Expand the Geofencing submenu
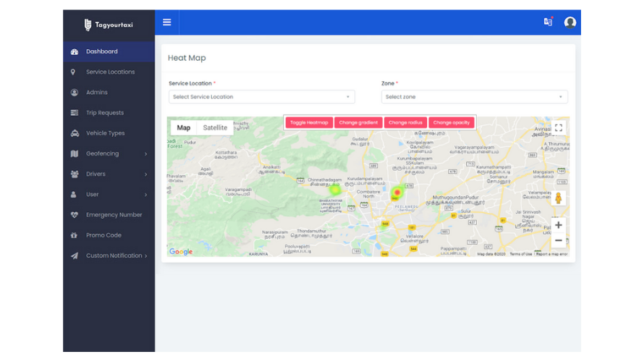Image resolution: width=644 pixels, height=362 pixels. click(109, 153)
